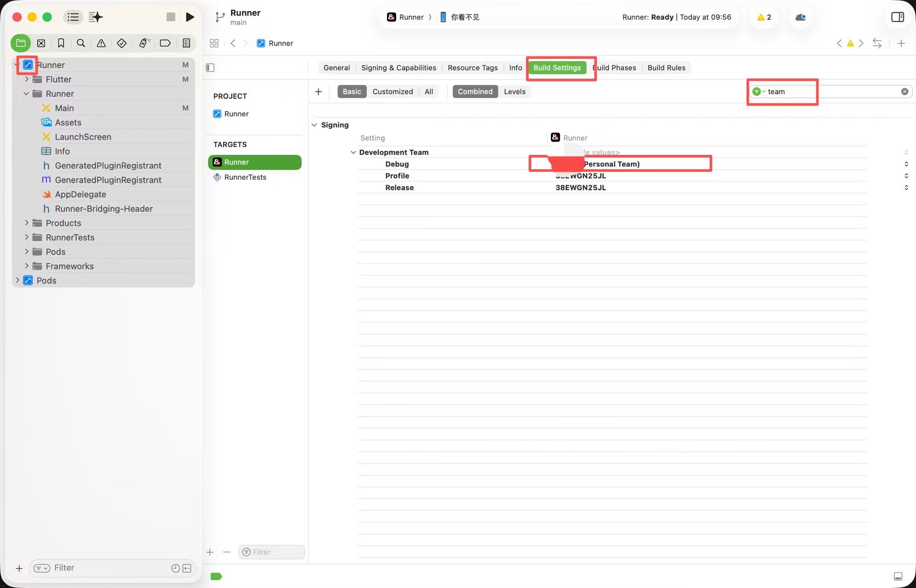Image resolution: width=916 pixels, height=588 pixels.
Task: Open the Issue navigator warning triangle icon
Action: (101, 43)
